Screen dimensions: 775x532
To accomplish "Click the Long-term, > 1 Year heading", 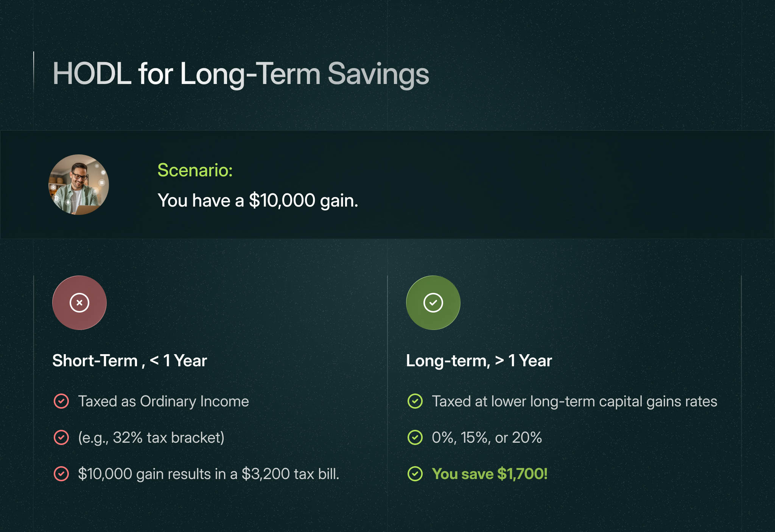I will pos(479,361).
